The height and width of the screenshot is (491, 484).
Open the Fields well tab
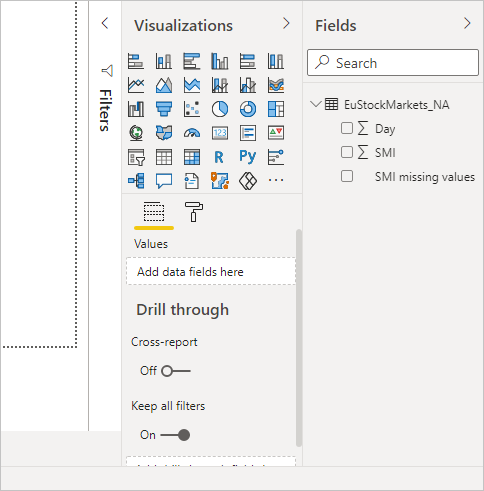pyautogui.click(x=154, y=212)
